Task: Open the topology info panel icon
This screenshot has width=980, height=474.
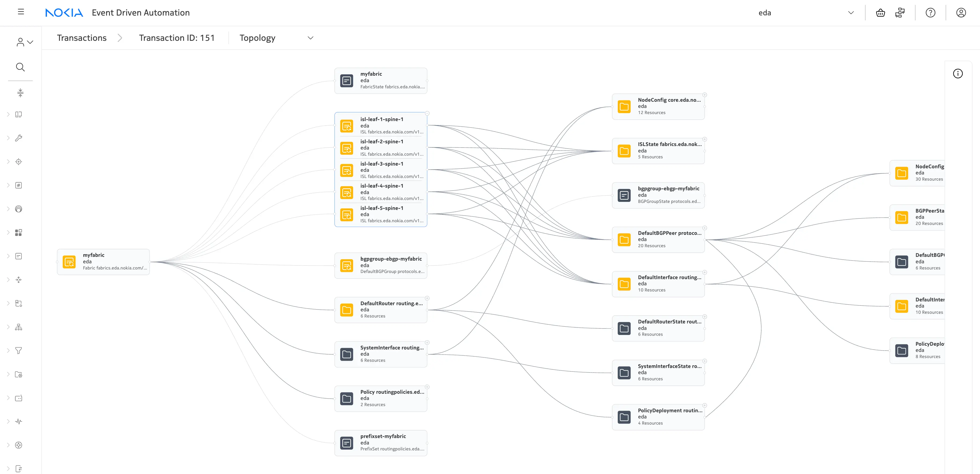Action: point(957,74)
